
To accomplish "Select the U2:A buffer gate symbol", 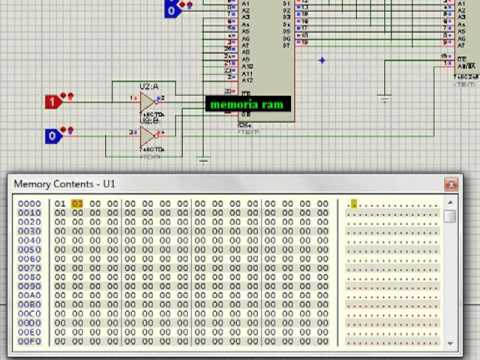I will click(x=148, y=102).
